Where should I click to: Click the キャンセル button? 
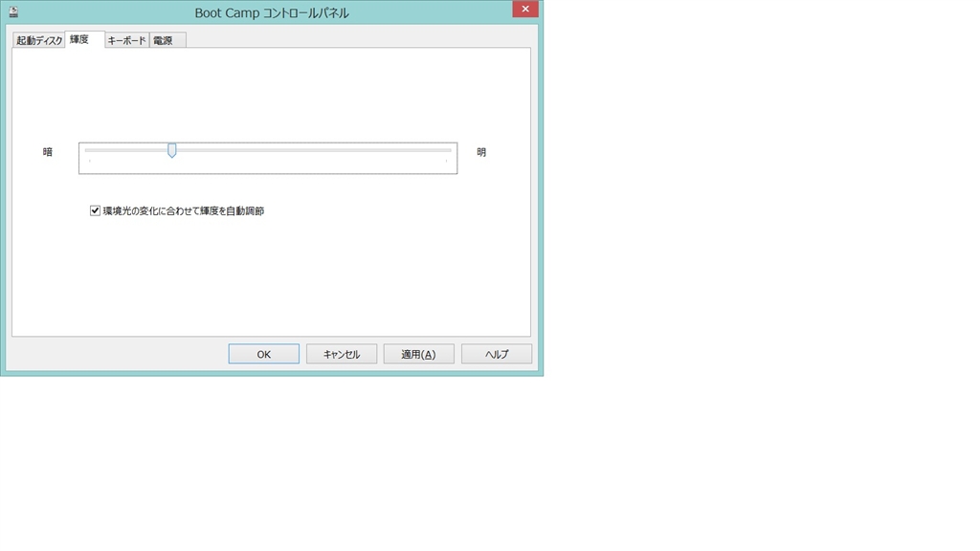[342, 354]
